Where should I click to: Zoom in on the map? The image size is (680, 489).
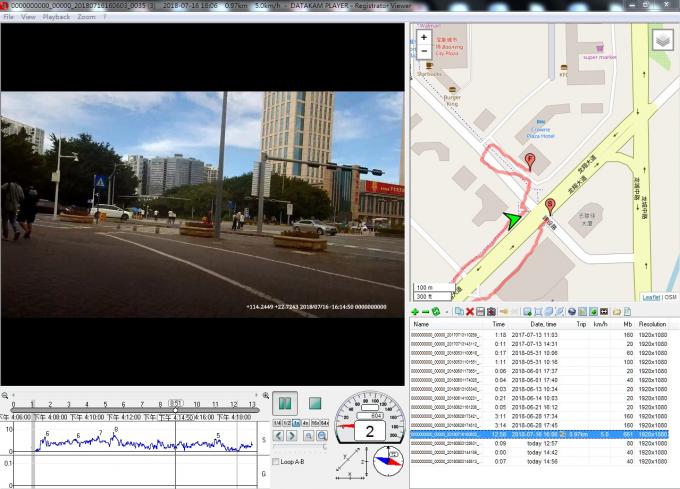pyautogui.click(x=424, y=37)
